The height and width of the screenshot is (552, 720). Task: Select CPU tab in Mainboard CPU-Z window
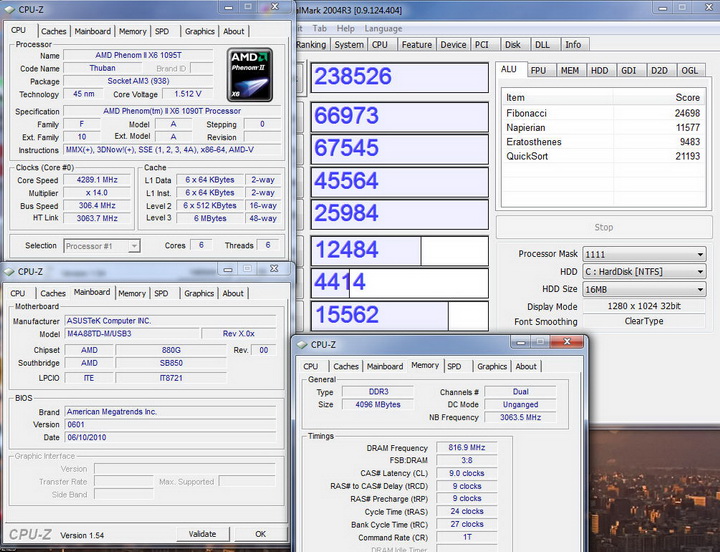(18, 293)
